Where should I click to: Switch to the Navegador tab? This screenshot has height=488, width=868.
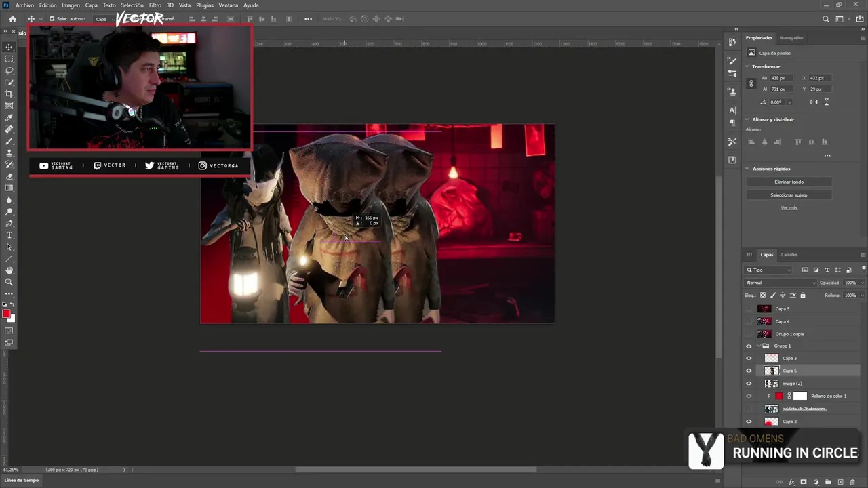coord(791,38)
